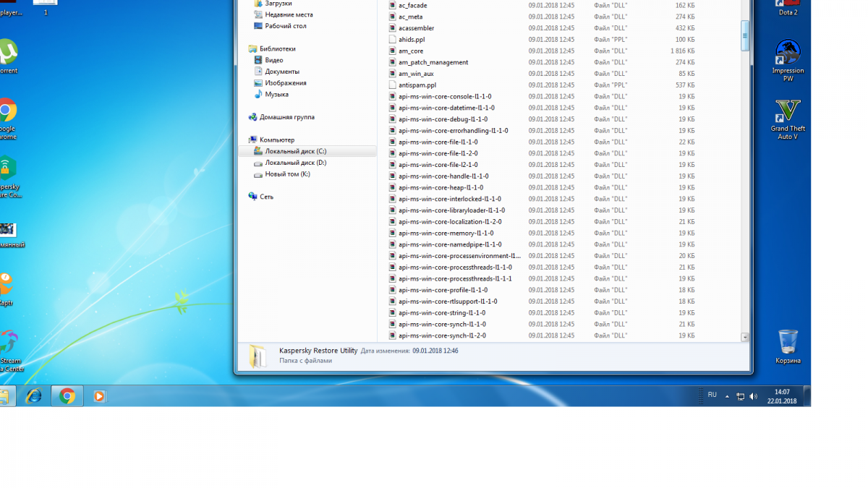Image resolution: width=868 pixels, height=488 pixels.
Task: Select api-ms-win-core-namedpipe-l1-1-0 file
Action: [450, 244]
